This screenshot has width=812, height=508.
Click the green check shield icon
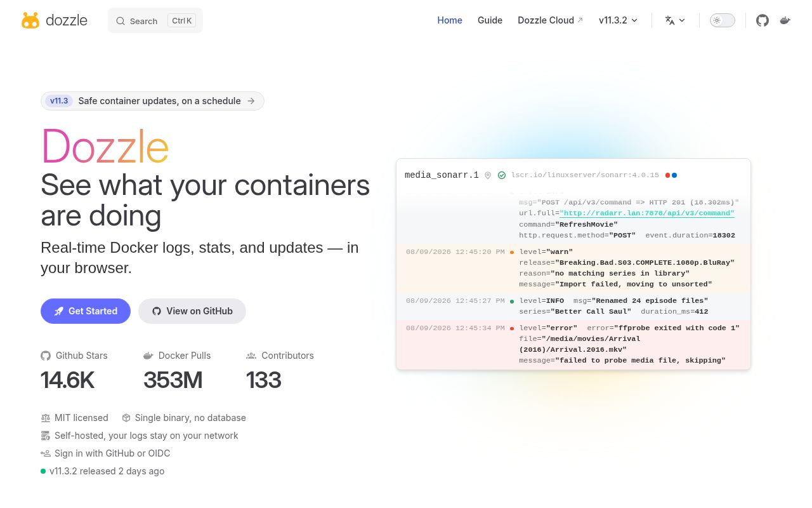pyautogui.click(x=502, y=175)
